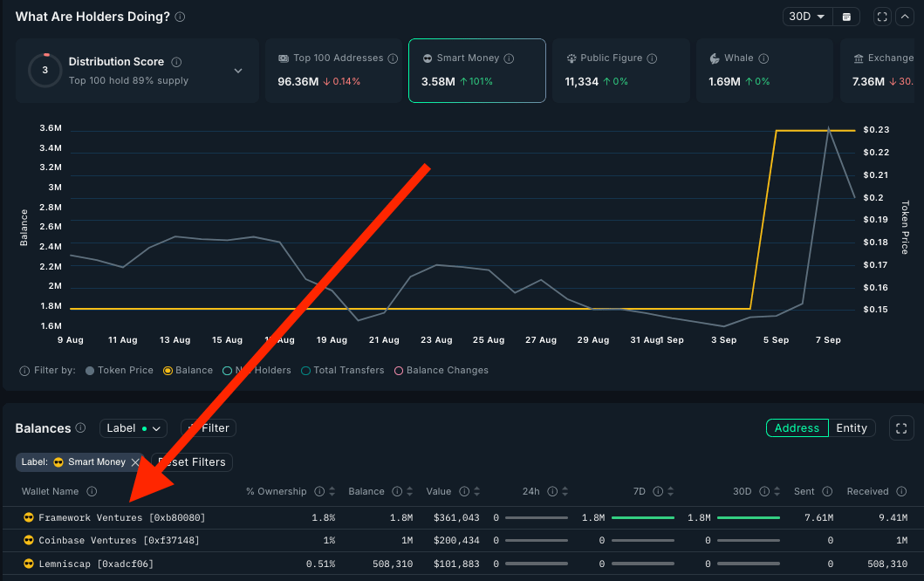Switch to the Entity tab
Viewport: 924px width, 581px height.
(851, 428)
